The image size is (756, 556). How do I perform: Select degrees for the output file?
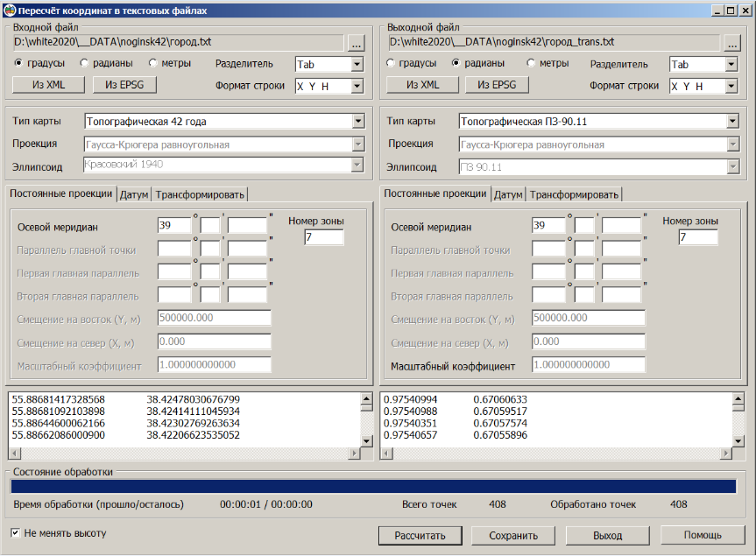coord(391,63)
